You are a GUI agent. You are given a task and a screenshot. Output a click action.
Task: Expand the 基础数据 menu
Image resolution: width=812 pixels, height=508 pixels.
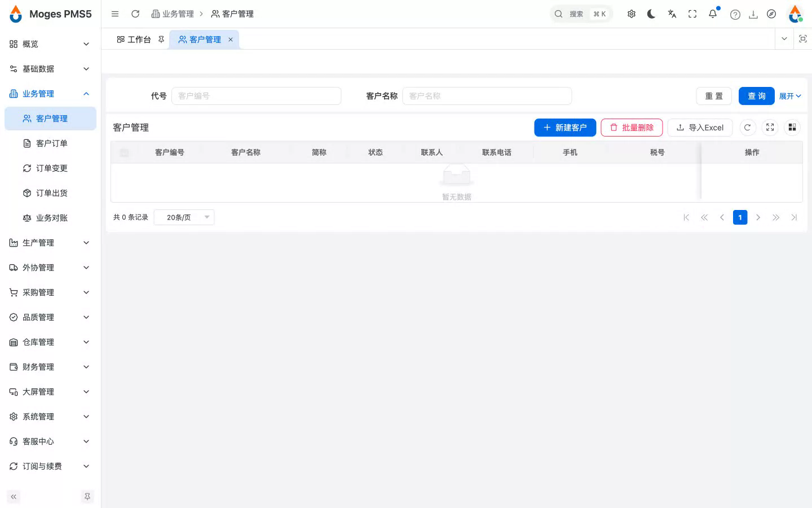click(51, 69)
